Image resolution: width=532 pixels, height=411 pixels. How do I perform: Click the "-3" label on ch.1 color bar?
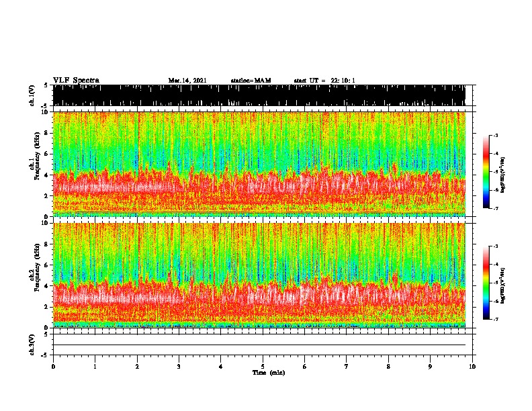[x=496, y=135]
